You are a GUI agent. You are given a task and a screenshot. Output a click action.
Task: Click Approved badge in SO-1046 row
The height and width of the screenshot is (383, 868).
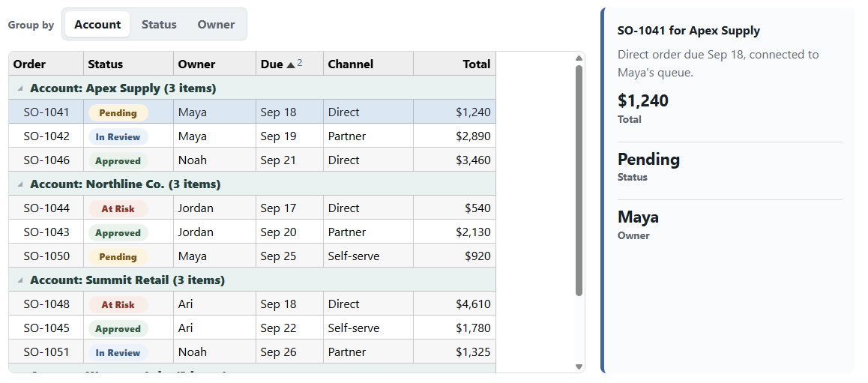click(x=118, y=160)
